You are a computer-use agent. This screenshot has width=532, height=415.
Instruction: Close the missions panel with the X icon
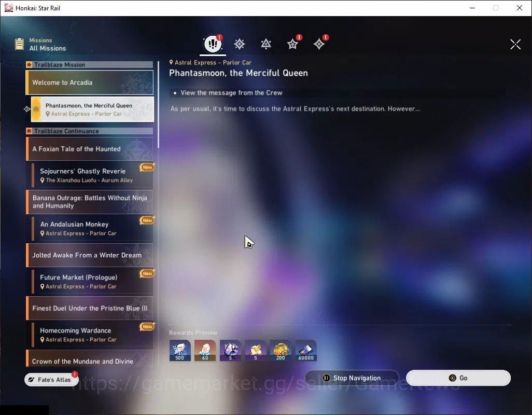coord(515,44)
